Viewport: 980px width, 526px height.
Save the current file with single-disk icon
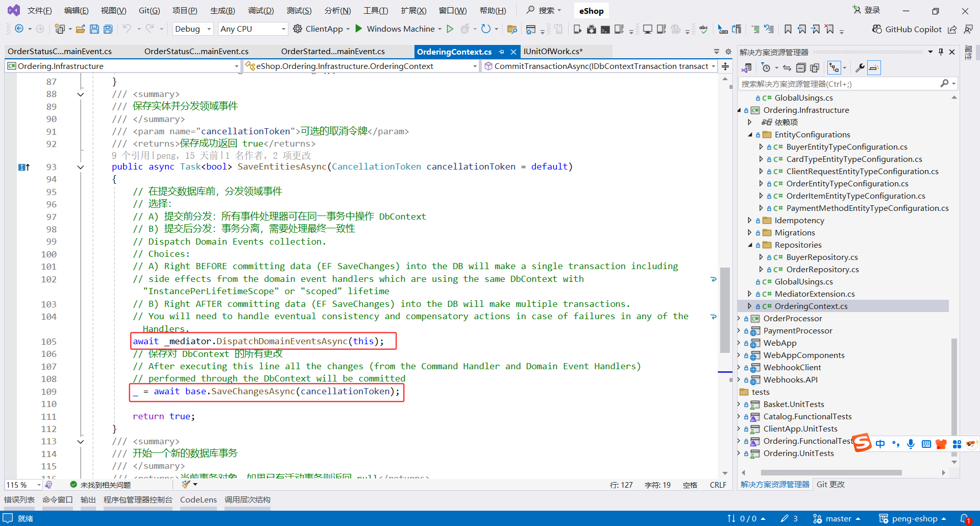point(94,29)
